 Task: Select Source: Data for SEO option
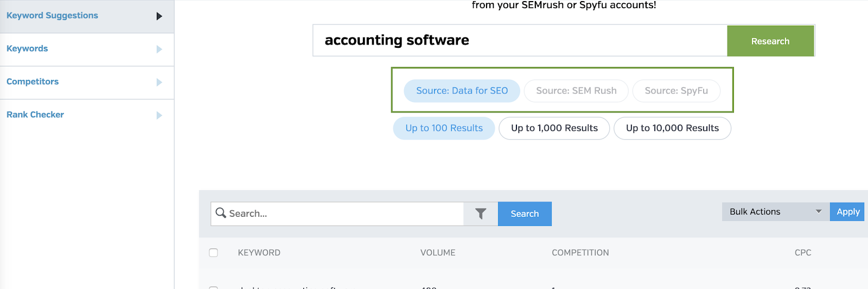(462, 91)
